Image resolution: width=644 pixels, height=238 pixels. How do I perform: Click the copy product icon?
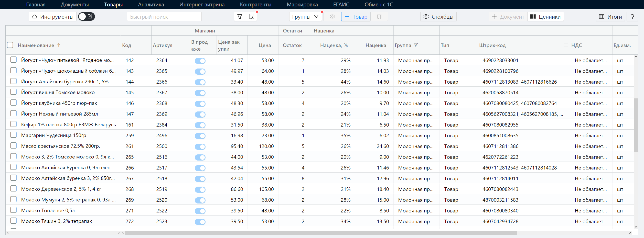(379, 17)
